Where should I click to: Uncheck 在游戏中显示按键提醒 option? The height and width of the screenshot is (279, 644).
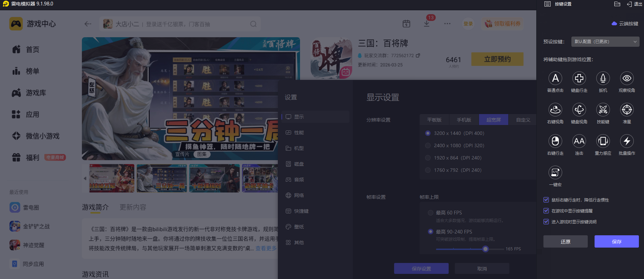point(546,211)
